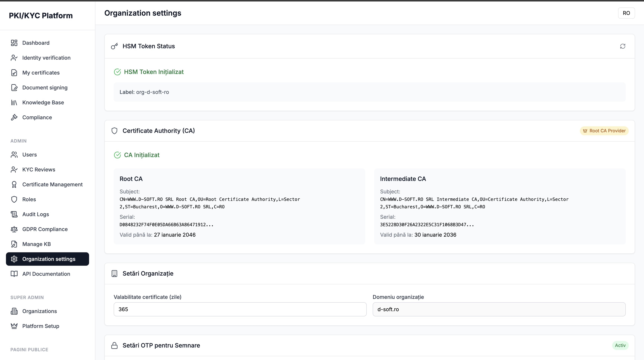Image resolution: width=644 pixels, height=360 pixels.
Task: Click the RO language button
Action: pos(626,13)
